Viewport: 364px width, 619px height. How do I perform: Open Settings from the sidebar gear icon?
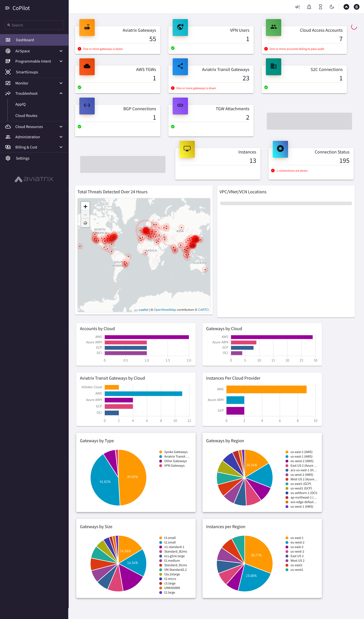pos(8,158)
